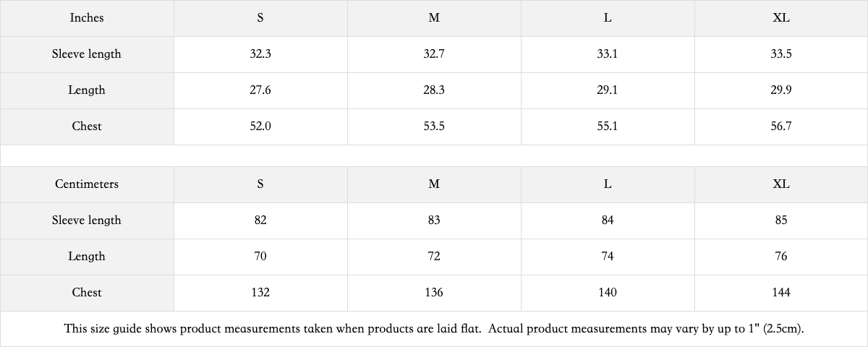Click the S column header in Inches table
This screenshot has height=347, width=868.
260,18
